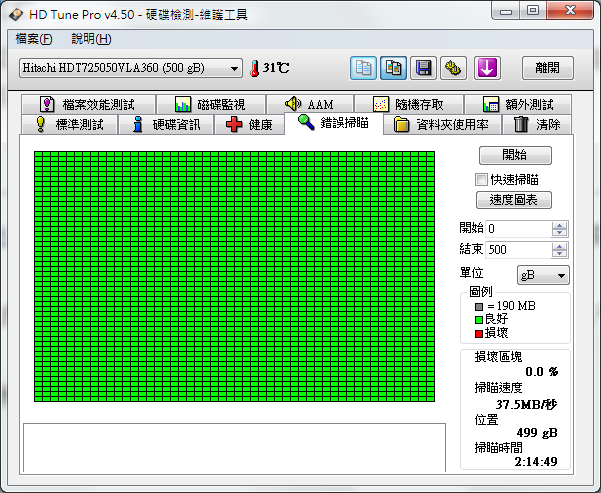Click the 31℃ temperature reading
The width and height of the screenshot is (601, 493).
coord(276,68)
